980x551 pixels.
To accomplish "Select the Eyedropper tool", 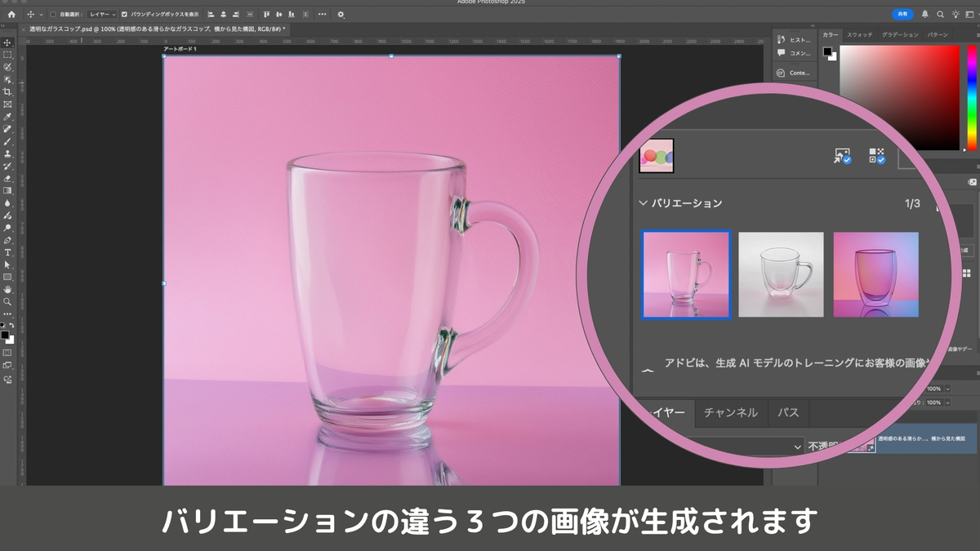I will [7, 117].
